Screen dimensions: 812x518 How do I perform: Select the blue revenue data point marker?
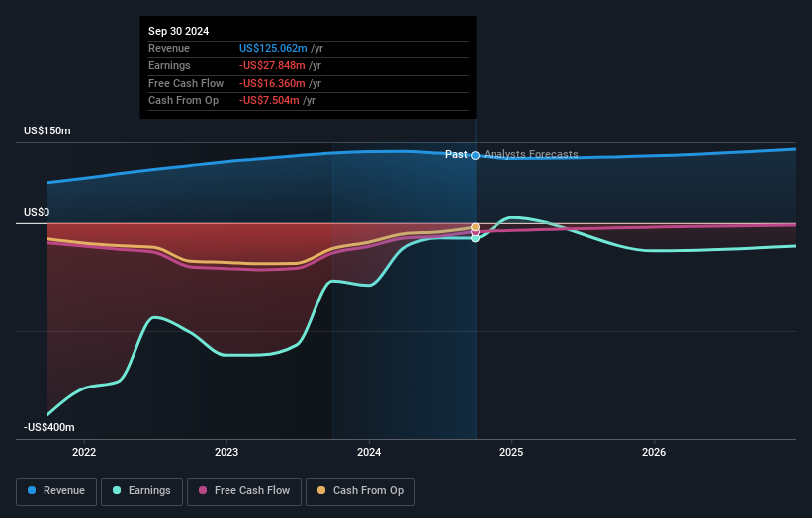click(476, 156)
